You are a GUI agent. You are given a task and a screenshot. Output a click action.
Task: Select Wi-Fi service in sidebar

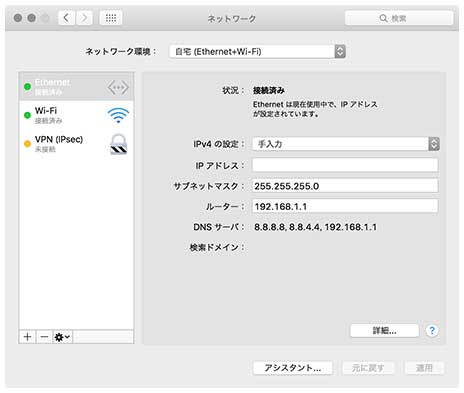tap(76, 115)
